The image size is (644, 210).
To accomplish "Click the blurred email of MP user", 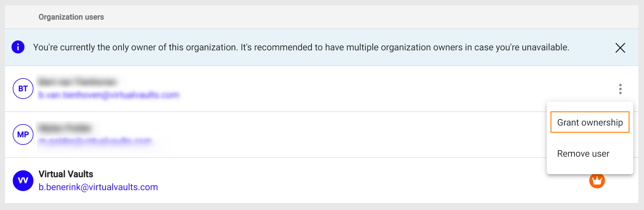I will point(95,140).
